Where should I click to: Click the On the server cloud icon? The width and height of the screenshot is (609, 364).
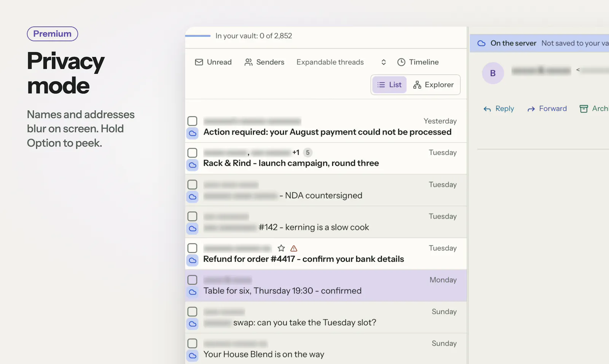coord(481,43)
